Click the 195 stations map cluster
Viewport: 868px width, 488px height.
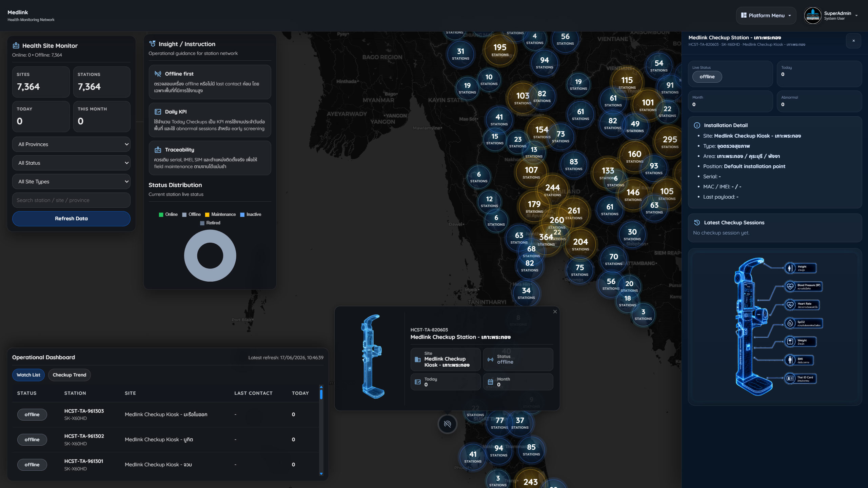click(500, 50)
